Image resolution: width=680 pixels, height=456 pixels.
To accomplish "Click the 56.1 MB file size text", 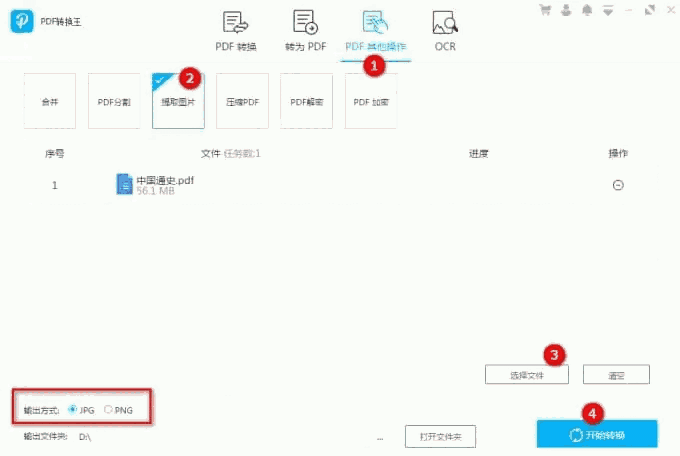I will pos(156,191).
